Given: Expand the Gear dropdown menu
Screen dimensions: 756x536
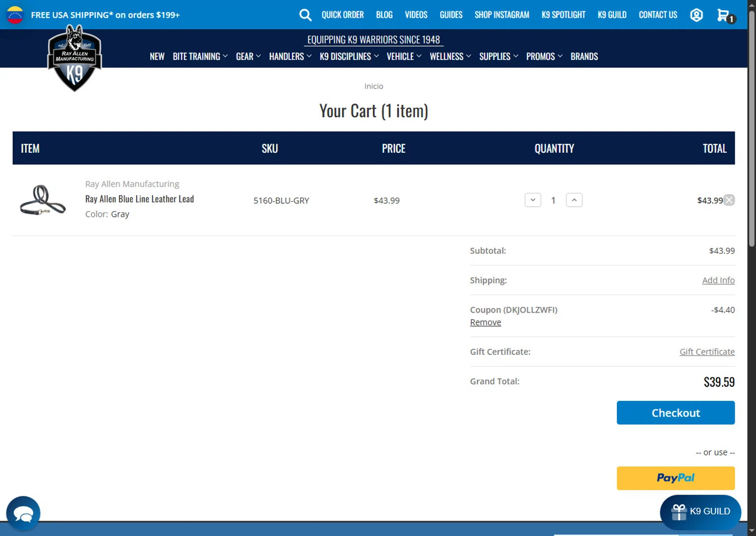Looking at the screenshot, I should (248, 56).
